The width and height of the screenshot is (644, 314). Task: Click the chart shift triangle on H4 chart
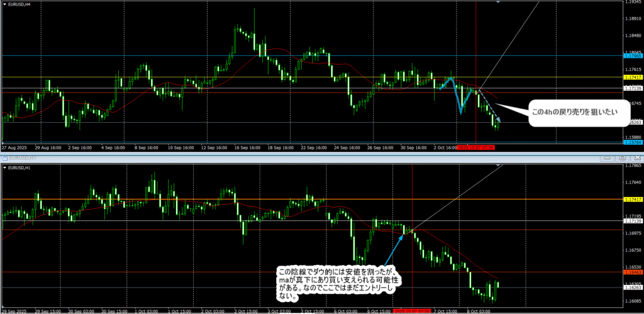click(x=497, y=3)
